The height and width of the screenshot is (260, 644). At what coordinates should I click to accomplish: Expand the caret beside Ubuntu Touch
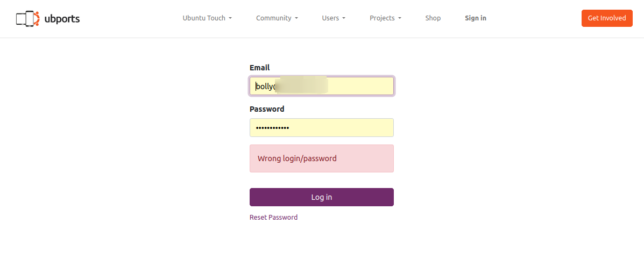230,18
